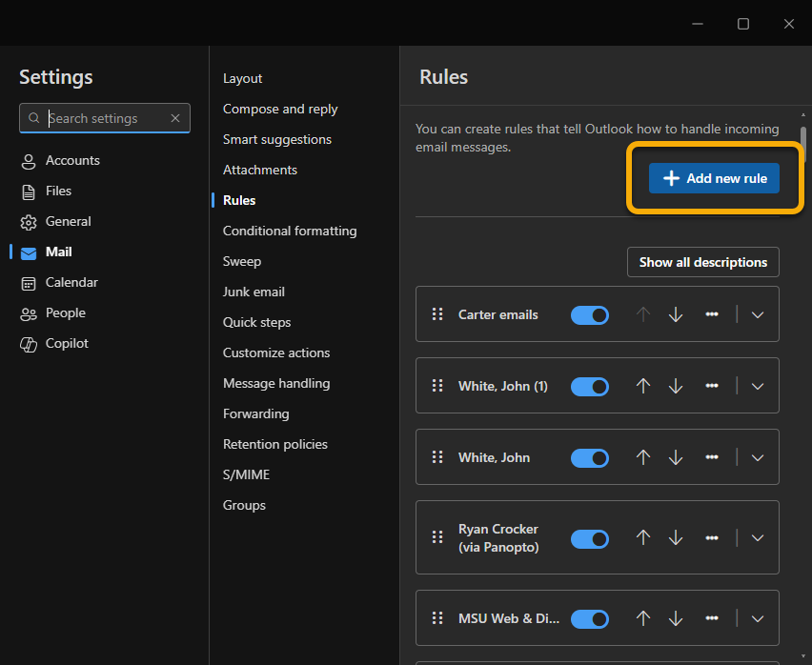Expand the Carter emails rule details
This screenshot has width=812, height=665.
pos(757,314)
